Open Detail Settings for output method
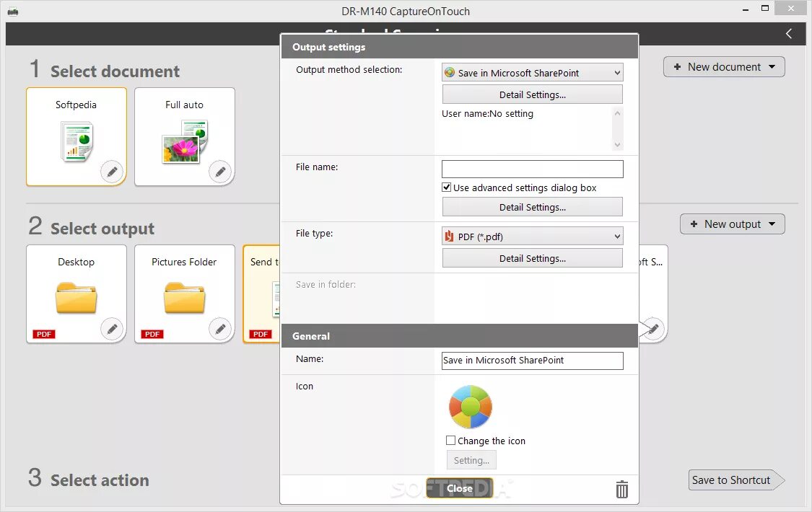Screen dimensions: 812x512 533,94
